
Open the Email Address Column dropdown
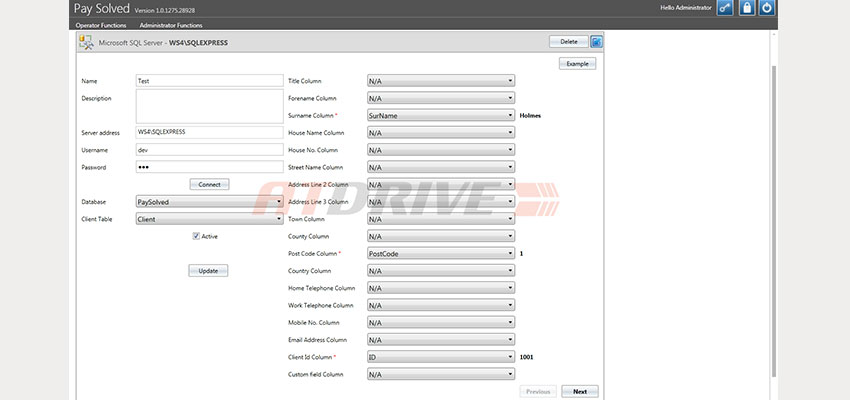[x=441, y=340]
